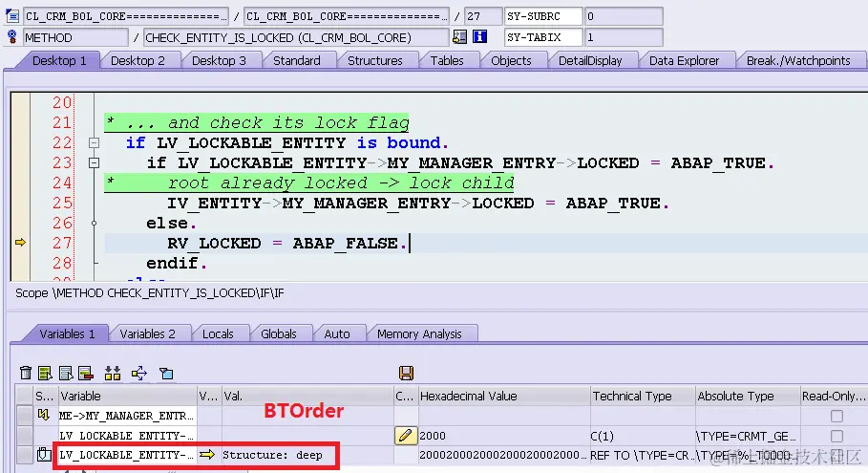Click line number 25 in the gutter
This screenshot has width=868, height=473.
click(61, 204)
